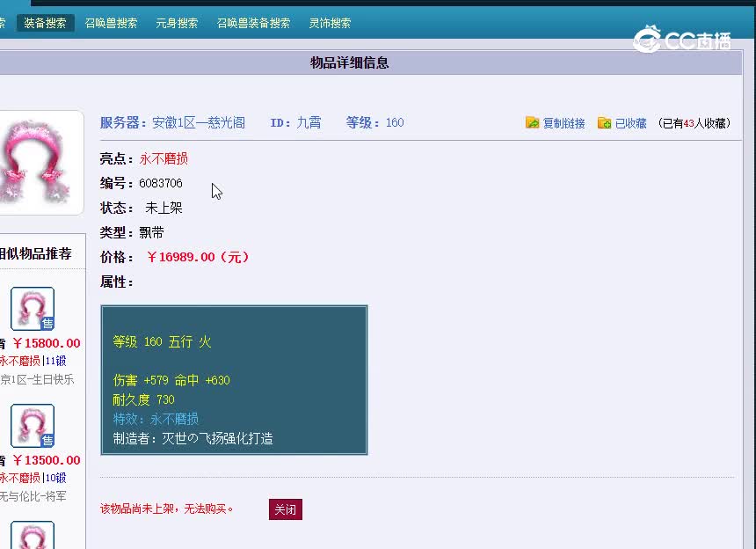756x549 pixels.
Task: Open the ￥15800.00 similar item thumbnail
Action: coord(33,309)
